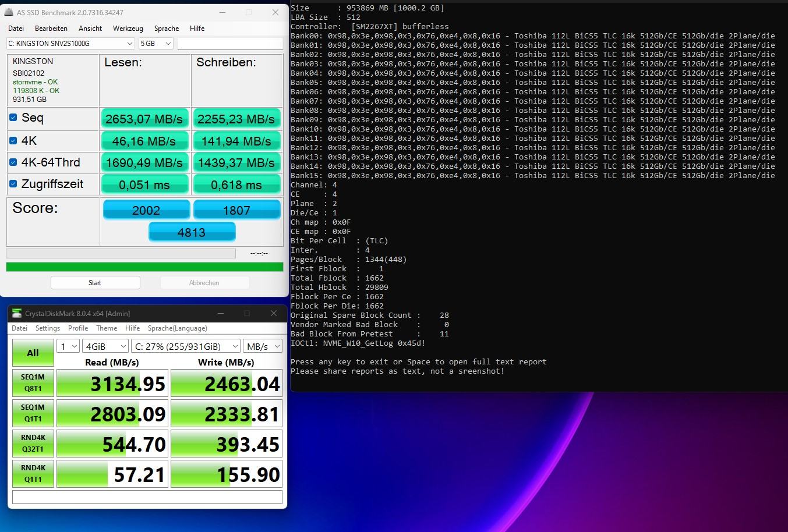Click the RND4K Q1T1 write value 155.90
The width and height of the screenshot is (788, 532).
(x=227, y=474)
